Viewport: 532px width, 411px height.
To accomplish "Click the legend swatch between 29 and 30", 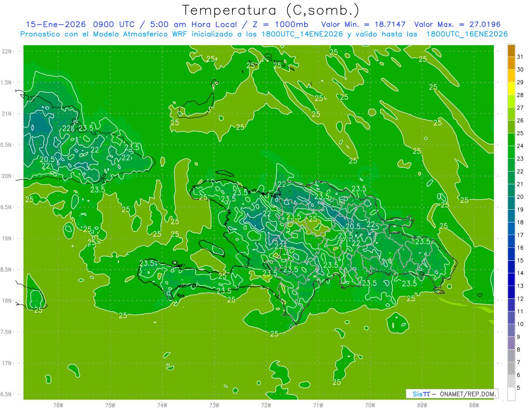I will pyautogui.click(x=511, y=76).
